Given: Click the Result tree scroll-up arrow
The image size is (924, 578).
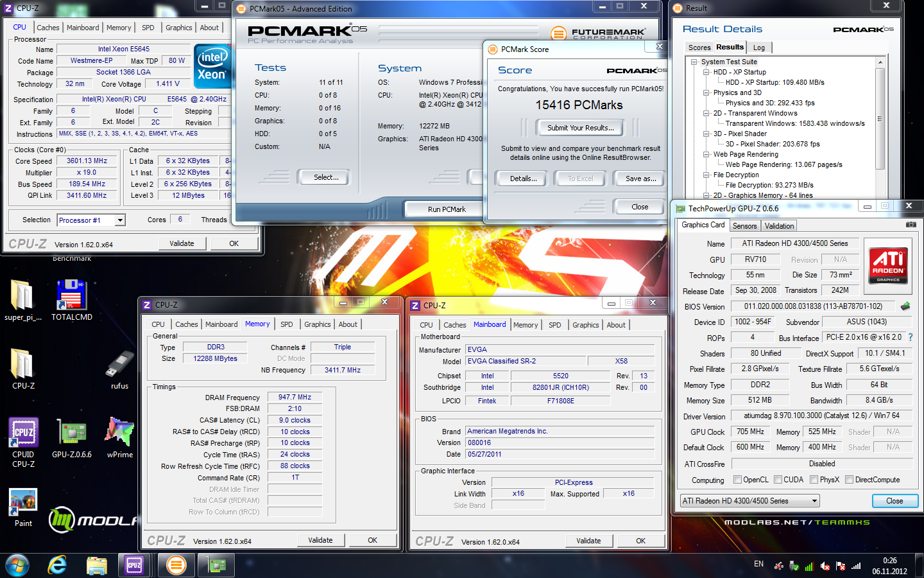Looking at the screenshot, I should pos(880,62).
